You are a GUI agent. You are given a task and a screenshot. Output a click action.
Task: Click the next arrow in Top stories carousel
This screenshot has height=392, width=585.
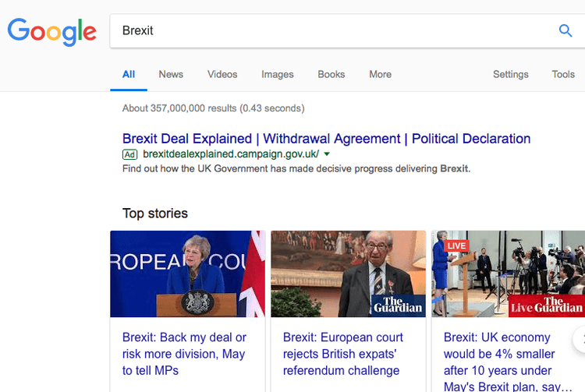point(580,340)
